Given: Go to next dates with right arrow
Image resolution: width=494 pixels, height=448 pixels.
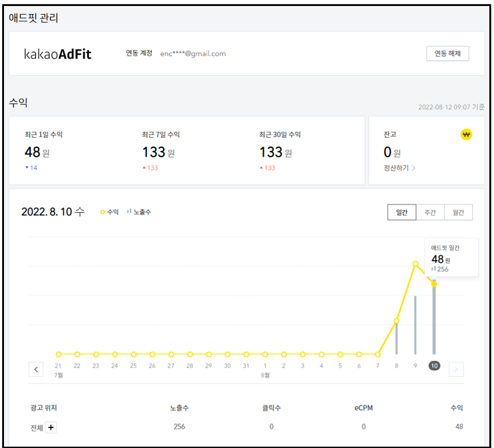Looking at the screenshot, I should tap(456, 369).
